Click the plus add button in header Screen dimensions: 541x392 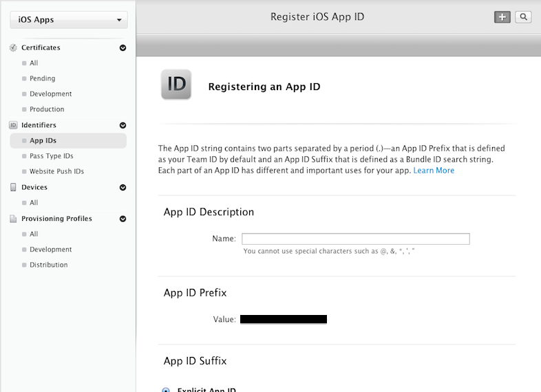pyautogui.click(x=502, y=17)
